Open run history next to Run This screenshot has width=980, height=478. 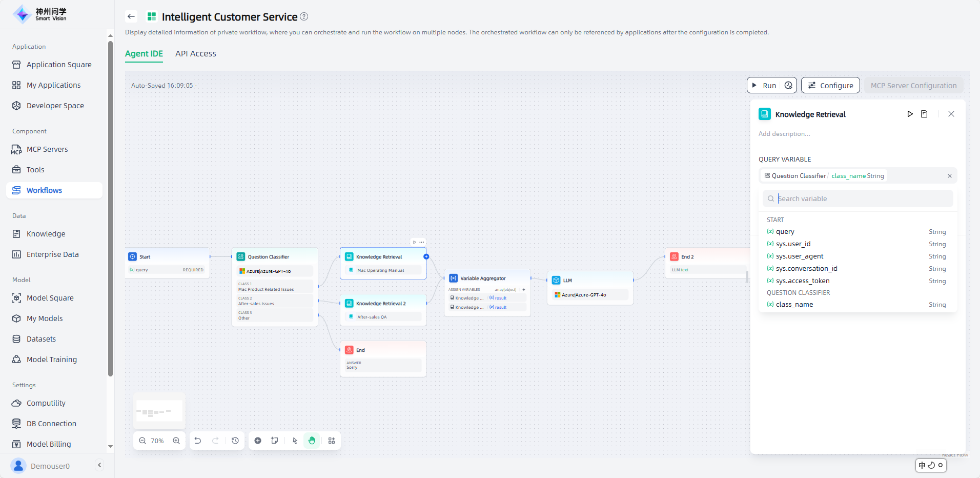tap(788, 86)
